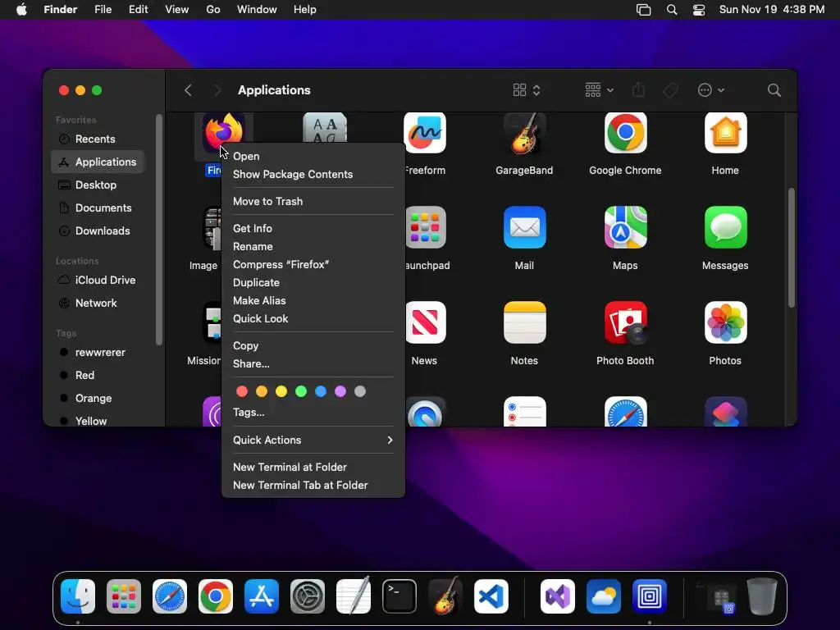Apply the red tag color
840x630 pixels.
(x=242, y=391)
